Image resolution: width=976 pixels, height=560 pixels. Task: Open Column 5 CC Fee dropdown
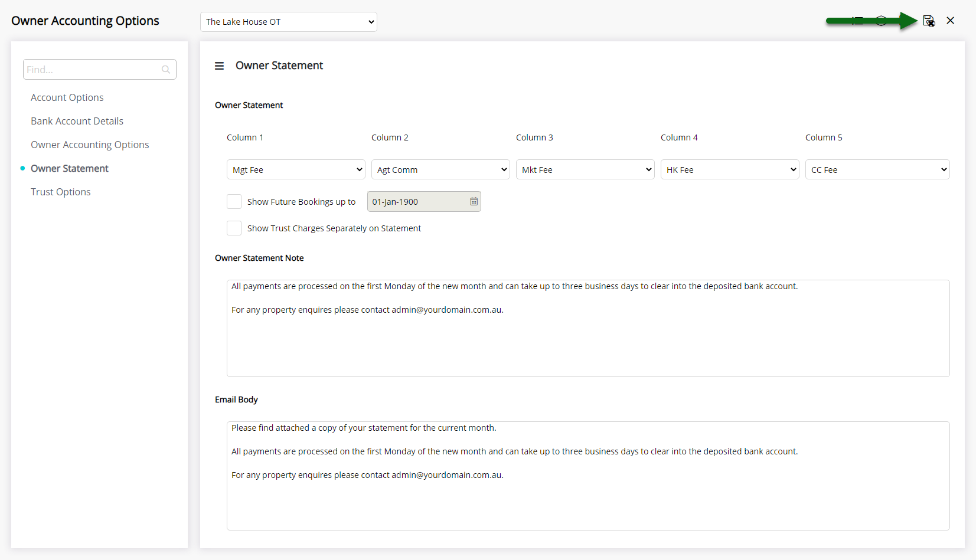click(x=877, y=169)
